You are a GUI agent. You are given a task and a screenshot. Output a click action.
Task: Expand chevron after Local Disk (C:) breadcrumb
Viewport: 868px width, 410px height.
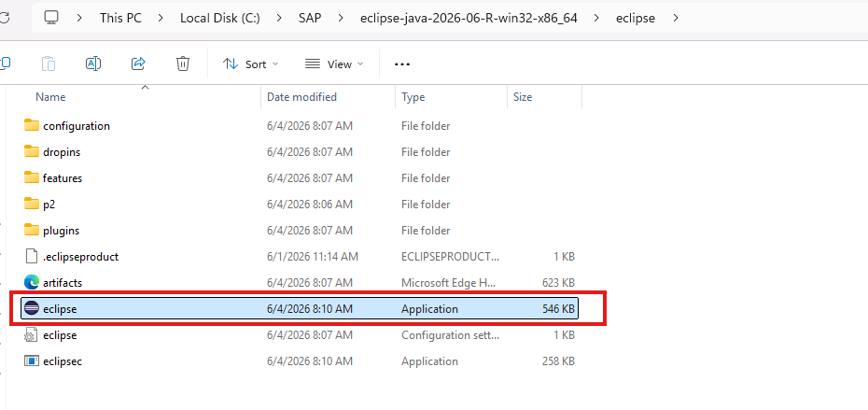point(279,18)
